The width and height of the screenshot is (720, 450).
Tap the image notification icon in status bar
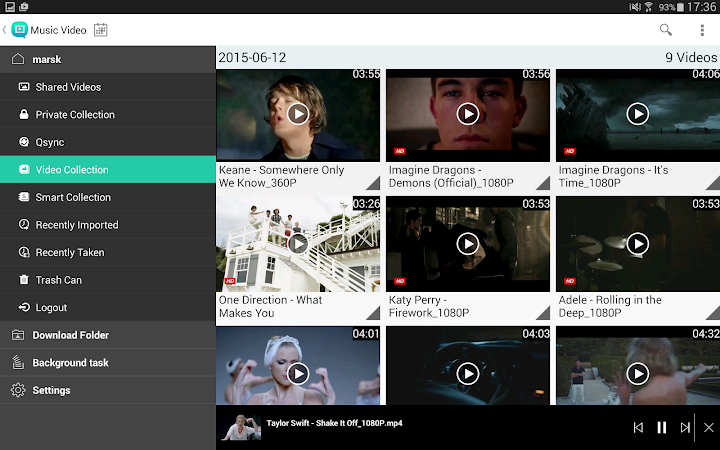[x=10, y=7]
